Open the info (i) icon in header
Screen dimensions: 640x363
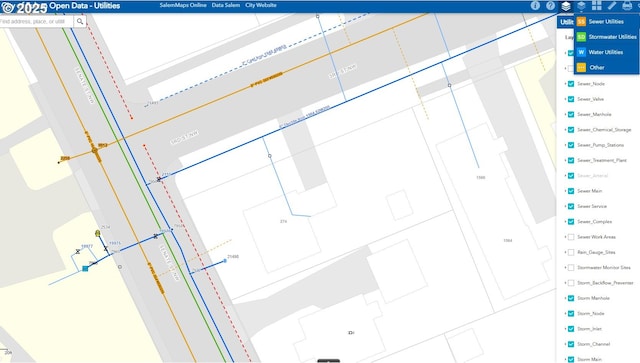click(535, 6)
